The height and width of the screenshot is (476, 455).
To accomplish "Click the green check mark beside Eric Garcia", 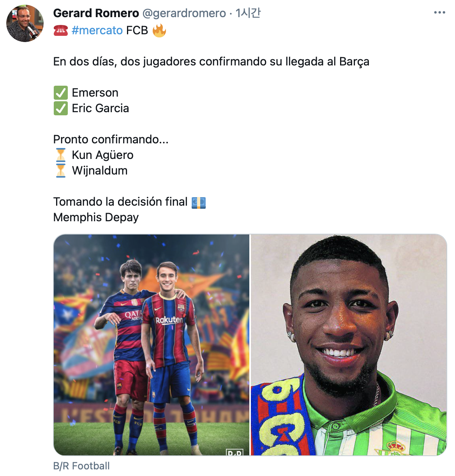I will pyautogui.click(x=61, y=108).
